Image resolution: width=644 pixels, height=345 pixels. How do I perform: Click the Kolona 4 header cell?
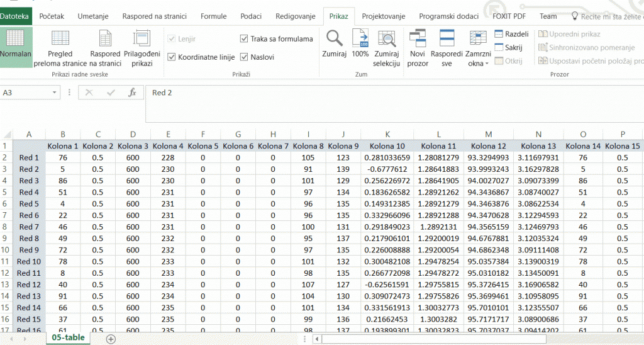tap(168, 146)
